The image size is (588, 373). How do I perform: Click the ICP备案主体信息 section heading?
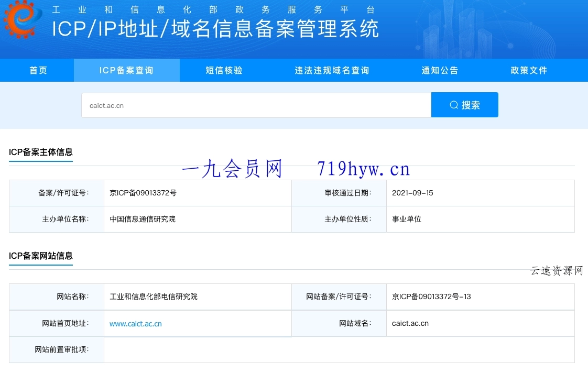pyautogui.click(x=40, y=153)
